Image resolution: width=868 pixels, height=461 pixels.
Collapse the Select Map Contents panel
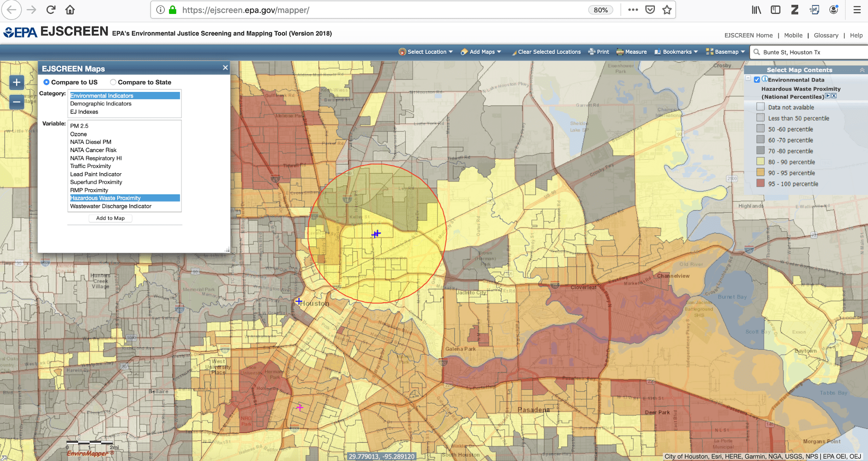(x=862, y=70)
